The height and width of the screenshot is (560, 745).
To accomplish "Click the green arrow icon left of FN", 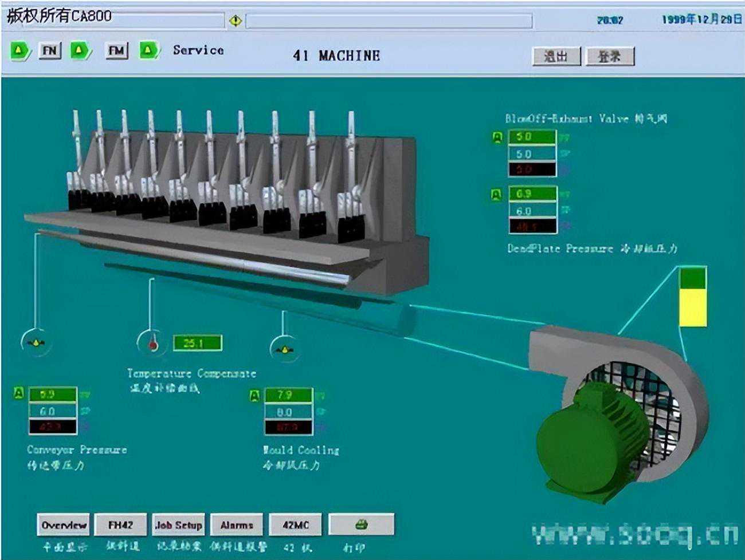I will click(19, 51).
